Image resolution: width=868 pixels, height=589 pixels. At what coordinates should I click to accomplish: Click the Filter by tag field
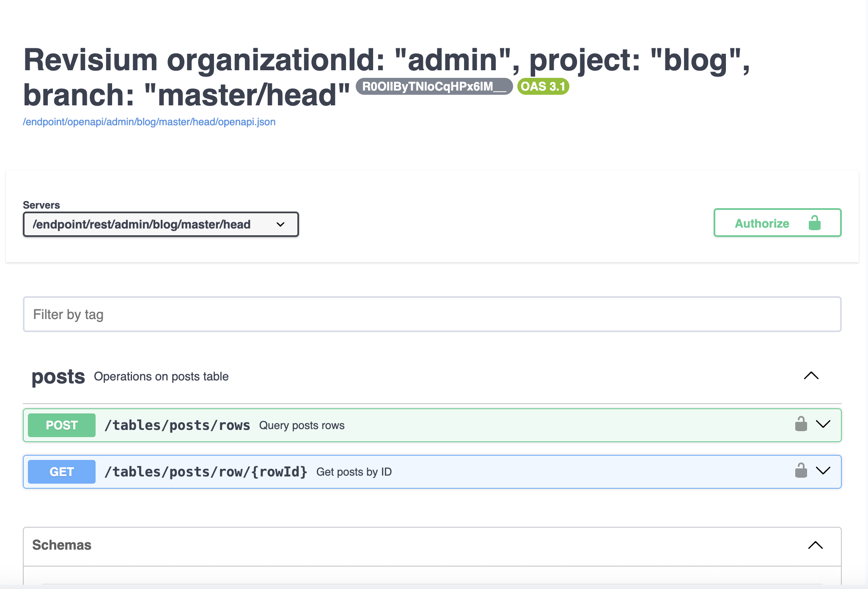431,314
